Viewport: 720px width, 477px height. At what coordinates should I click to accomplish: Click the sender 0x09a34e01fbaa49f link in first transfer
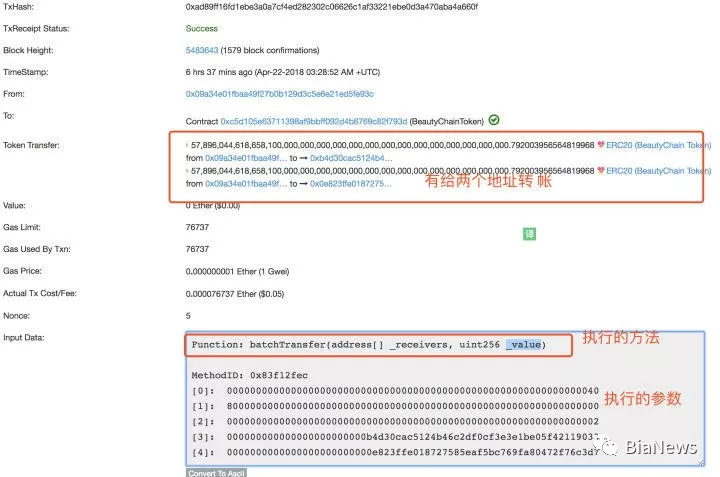tap(246, 158)
